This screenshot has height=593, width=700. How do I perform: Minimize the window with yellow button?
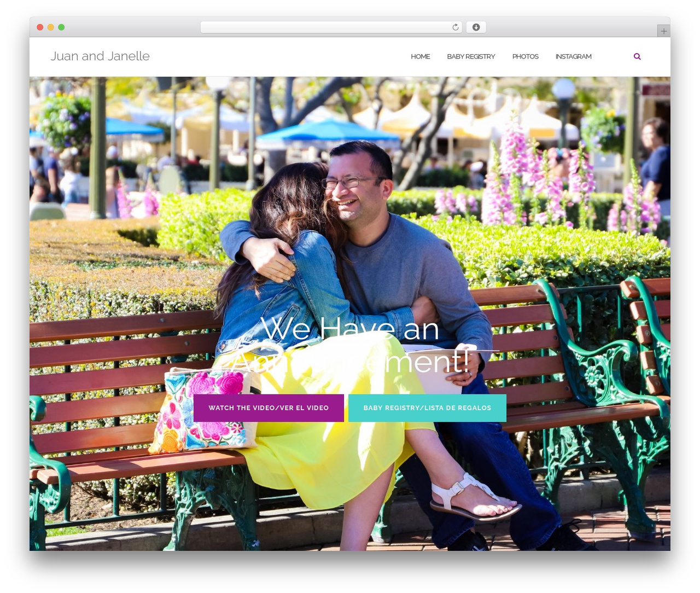coord(50,27)
